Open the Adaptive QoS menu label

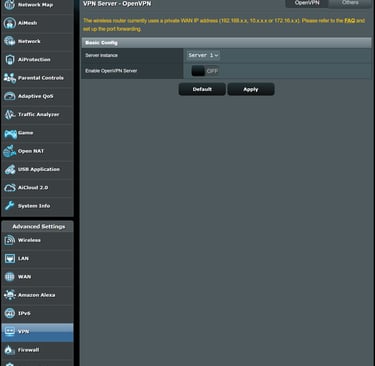tap(35, 96)
